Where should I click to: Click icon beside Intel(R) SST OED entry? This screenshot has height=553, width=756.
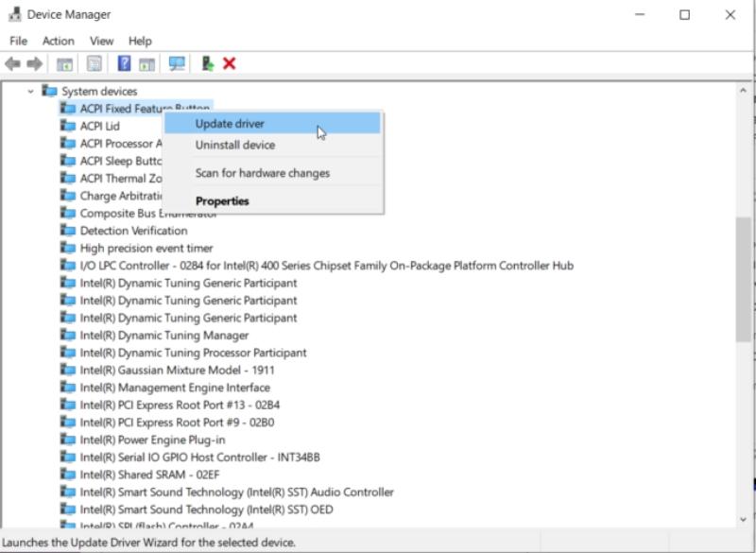click(68, 510)
